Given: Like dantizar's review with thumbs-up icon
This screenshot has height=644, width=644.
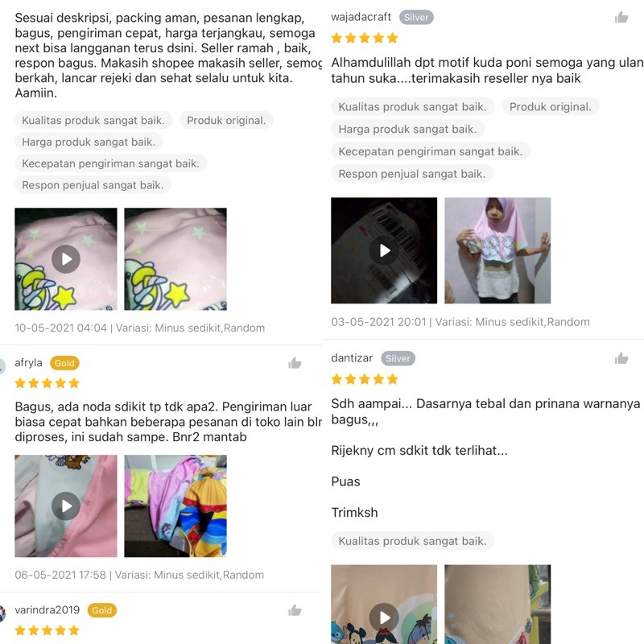Looking at the screenshot, I should coord(621,358).
